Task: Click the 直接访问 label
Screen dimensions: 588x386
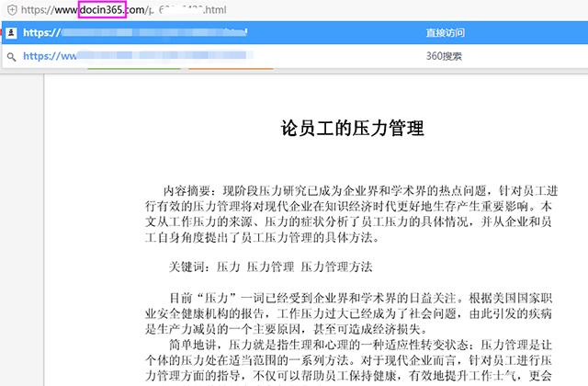Action: [x=445, y=33]
